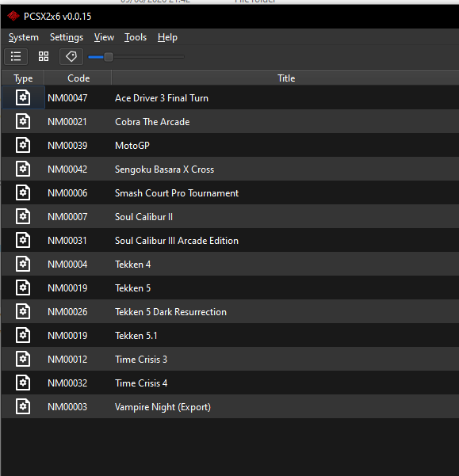Sort list by the Title column header
This screenshot has height=476, width=459.
pos(285,78)
